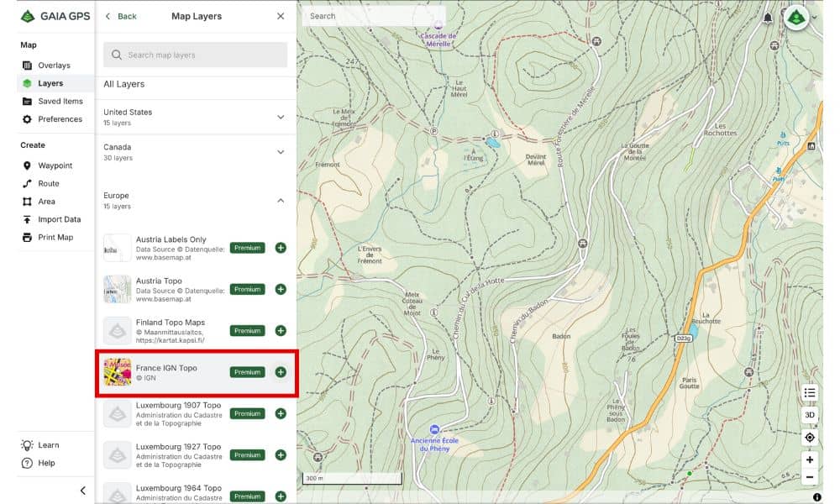Switch the map to 3D view

pyautogui.click(x=809, y=414)
